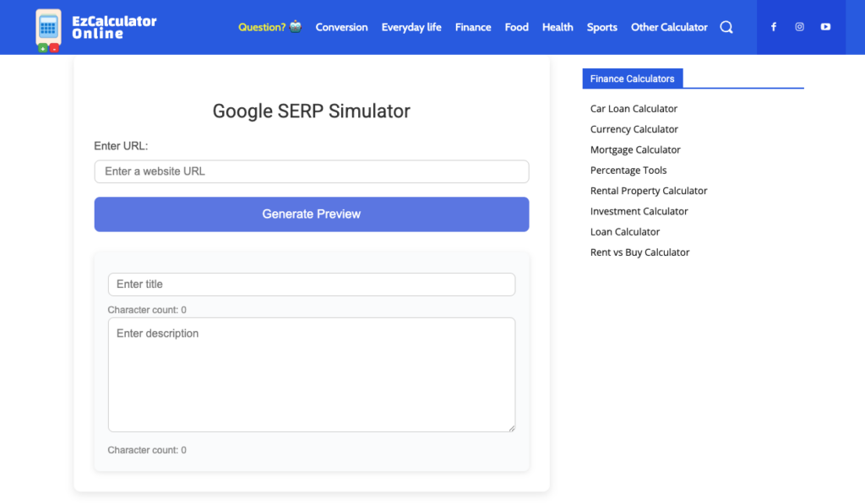This screenshot has height=504, width=865.
Task: Click the EzCalculator Online logo icon
Action: click(48, 30)
